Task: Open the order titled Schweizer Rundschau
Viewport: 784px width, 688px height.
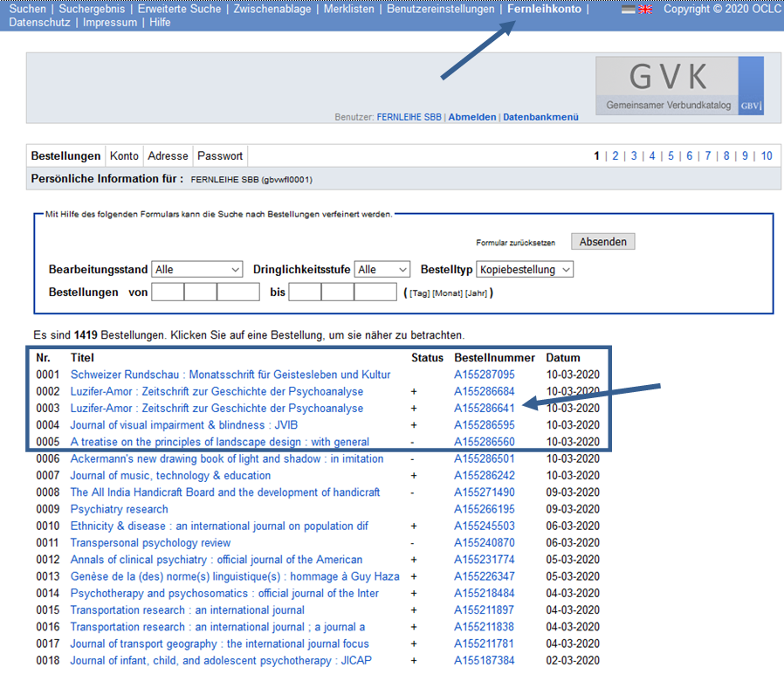Action: coord(230,375)
